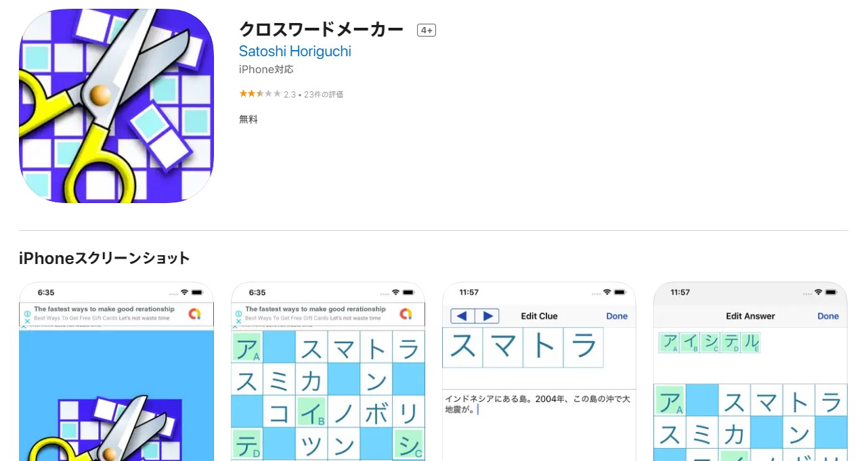Screen dimensions: 868x461
Task: Click ad headline in second screenshot
Action: 316,309
